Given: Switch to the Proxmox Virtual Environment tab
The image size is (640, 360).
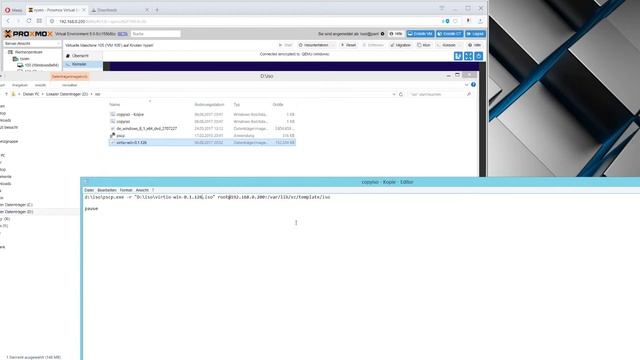Looking at the screenshot, I should coord(55,10).
